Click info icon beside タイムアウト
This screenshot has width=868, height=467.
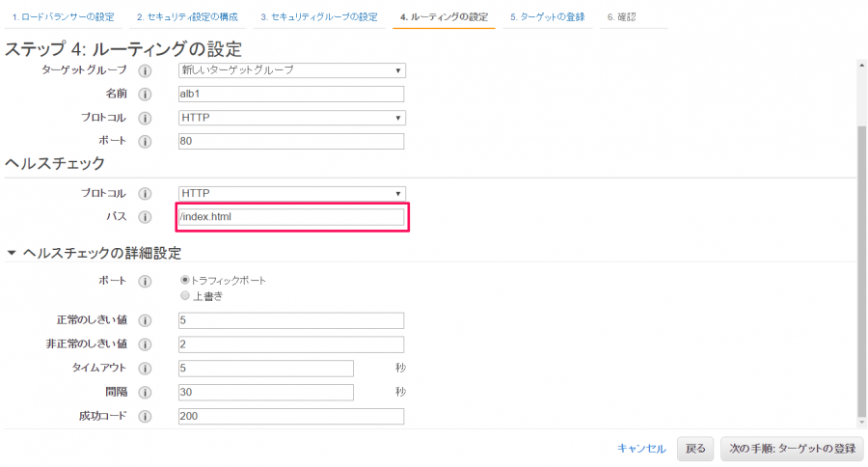[x=145, y=369]
